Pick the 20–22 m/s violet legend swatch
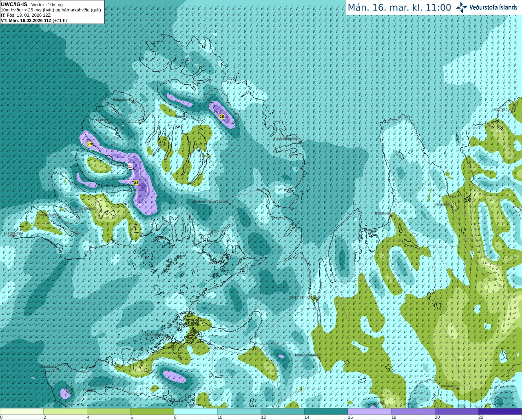Screen dimensions: 522x420 456,411
